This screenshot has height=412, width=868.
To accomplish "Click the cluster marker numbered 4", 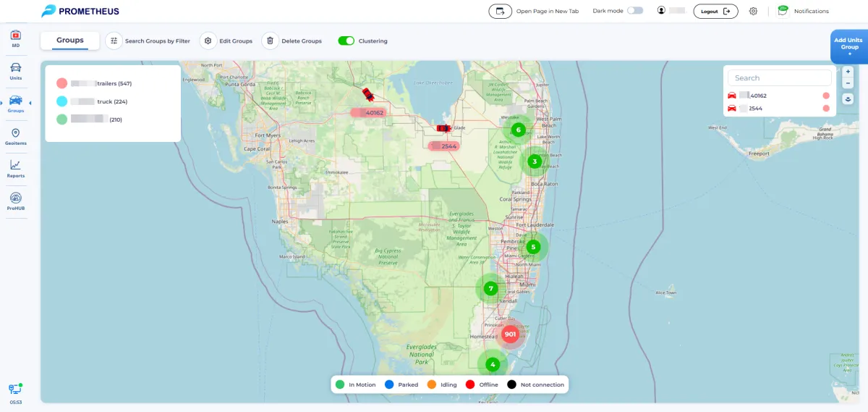I will pyautogui.click(x=492, y=364).
